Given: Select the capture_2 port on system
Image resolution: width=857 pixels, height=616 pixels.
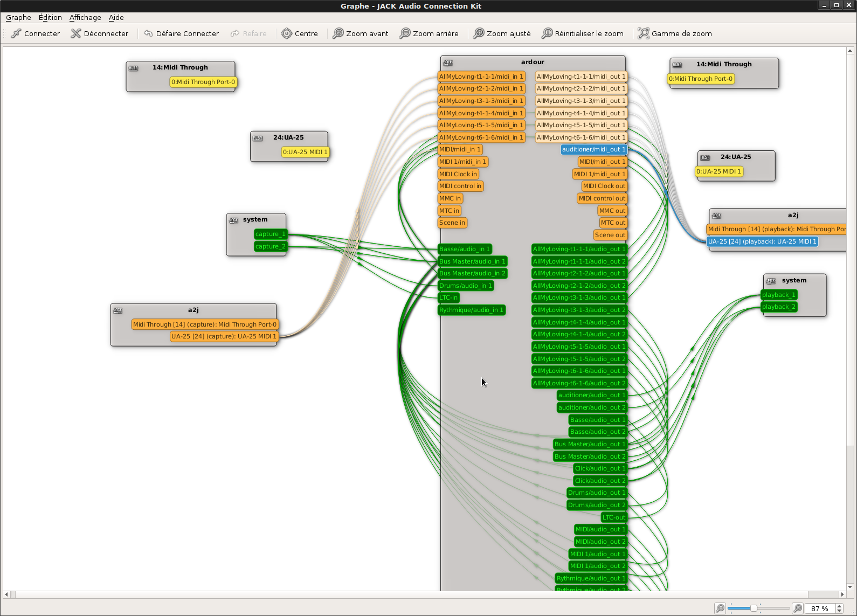Looking at the screenshot, I should pyautogui.click(x=270, y=246).
